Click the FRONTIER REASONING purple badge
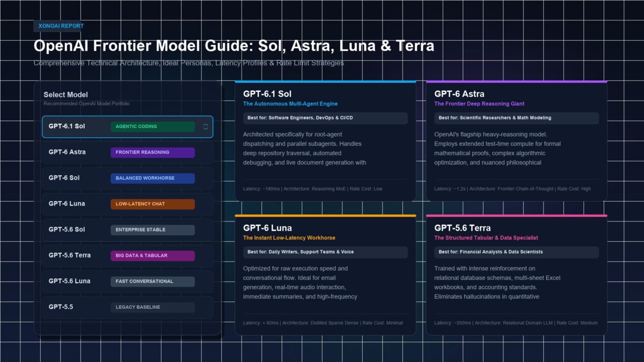This screenshot has height=362, width=644. point(152,152)
